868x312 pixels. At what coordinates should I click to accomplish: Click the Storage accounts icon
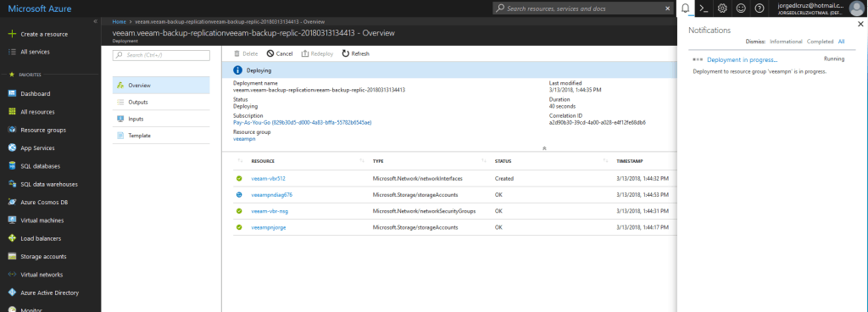(x=12, y=256)
